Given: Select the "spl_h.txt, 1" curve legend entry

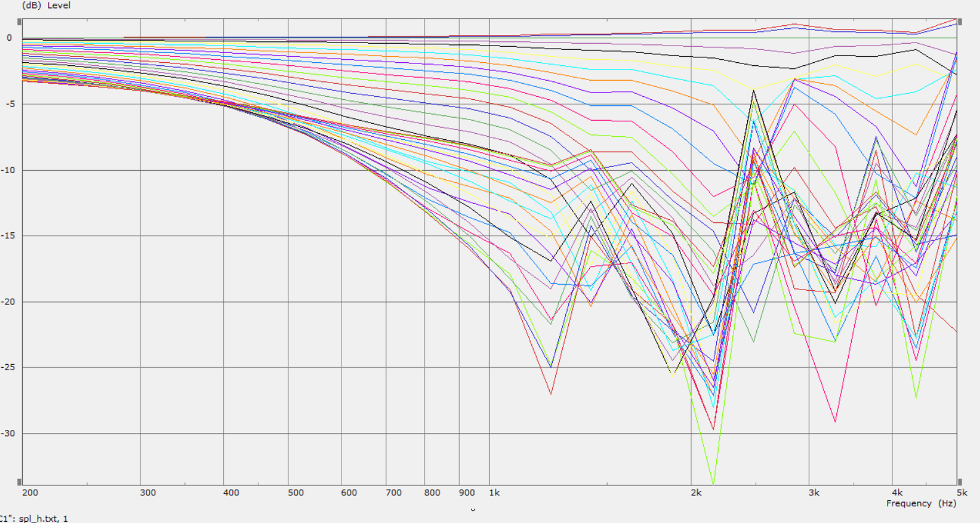Looking at the screenshot, I should [43, 519].
